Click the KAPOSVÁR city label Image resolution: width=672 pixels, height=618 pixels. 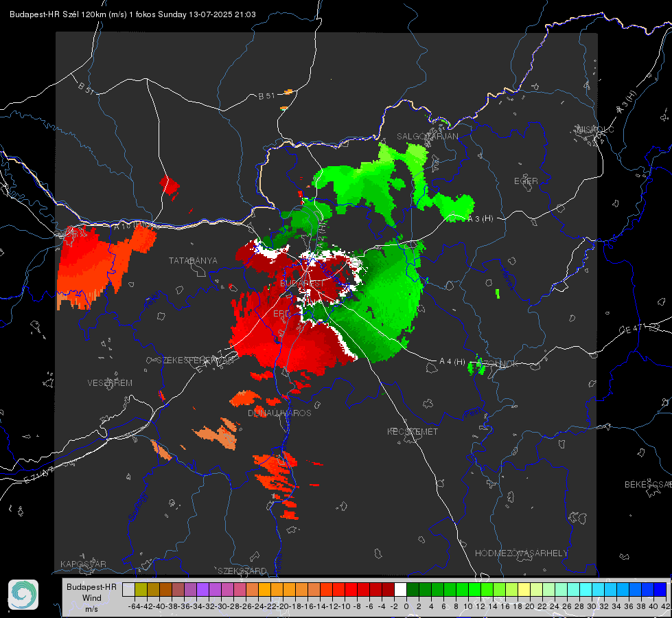tap(83, 564)
